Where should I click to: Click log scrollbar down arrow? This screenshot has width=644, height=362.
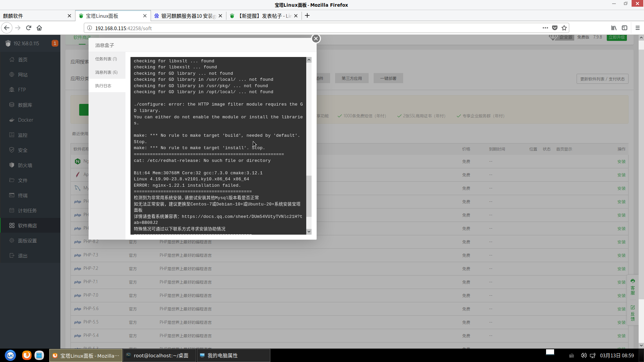(x=309, y=232)
